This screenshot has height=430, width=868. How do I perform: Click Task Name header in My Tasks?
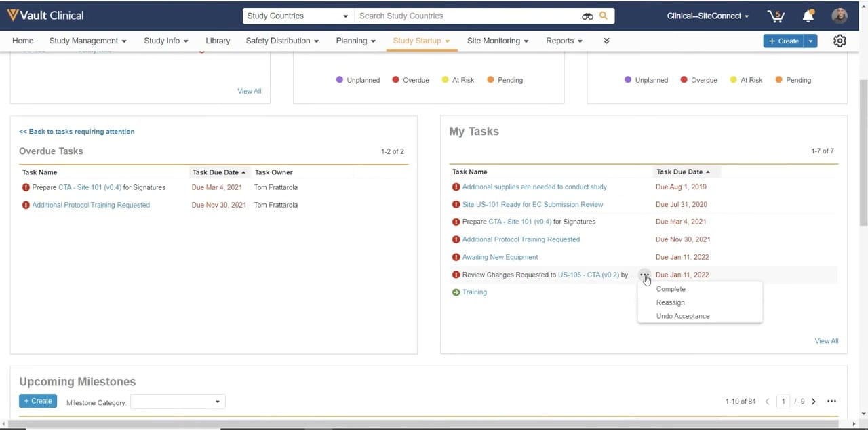[470, 172]
